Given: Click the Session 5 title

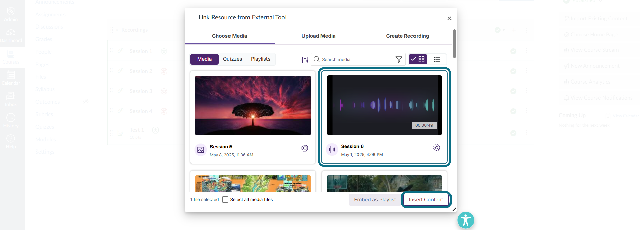Looking at the screenshot, I should click(221, 147).
